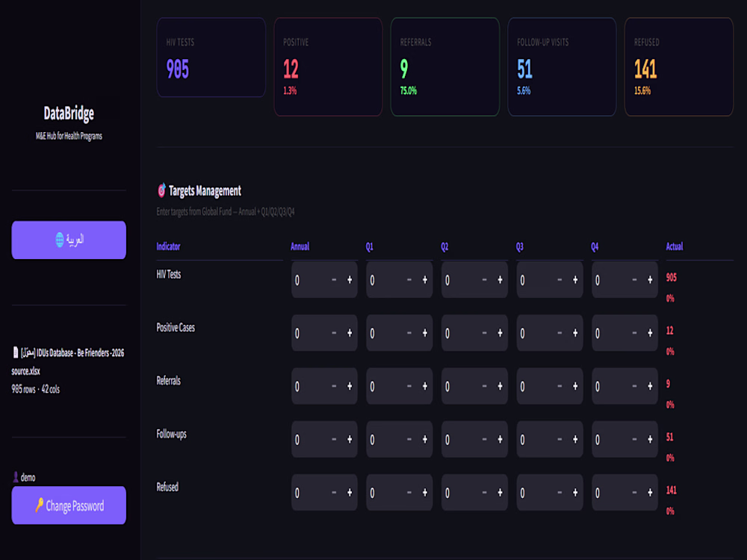The height and width of the screenshot is (560, 747).
Task: Decrement Refused Q1 target
Action: pos(409,493)
